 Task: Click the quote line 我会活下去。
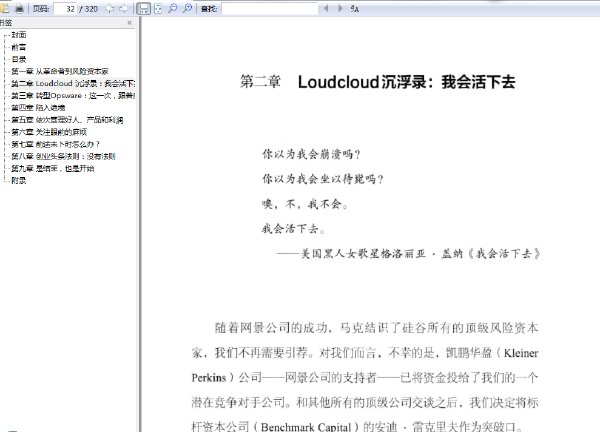[293, 229]
